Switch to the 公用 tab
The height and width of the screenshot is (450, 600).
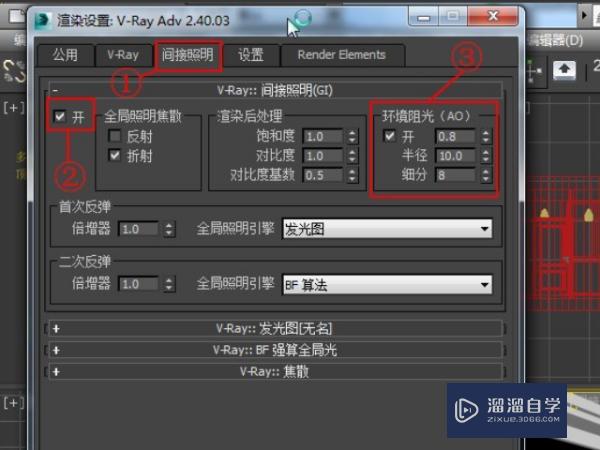coord(66,55)
